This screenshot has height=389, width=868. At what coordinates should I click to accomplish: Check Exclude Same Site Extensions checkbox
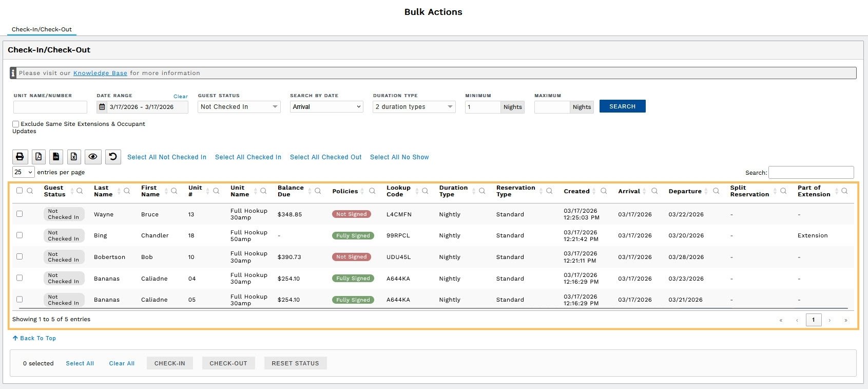(x=16, y=124)
